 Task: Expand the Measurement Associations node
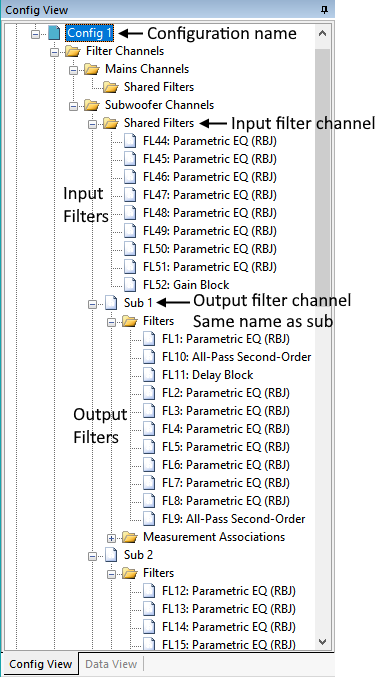[x=111, y=538]
